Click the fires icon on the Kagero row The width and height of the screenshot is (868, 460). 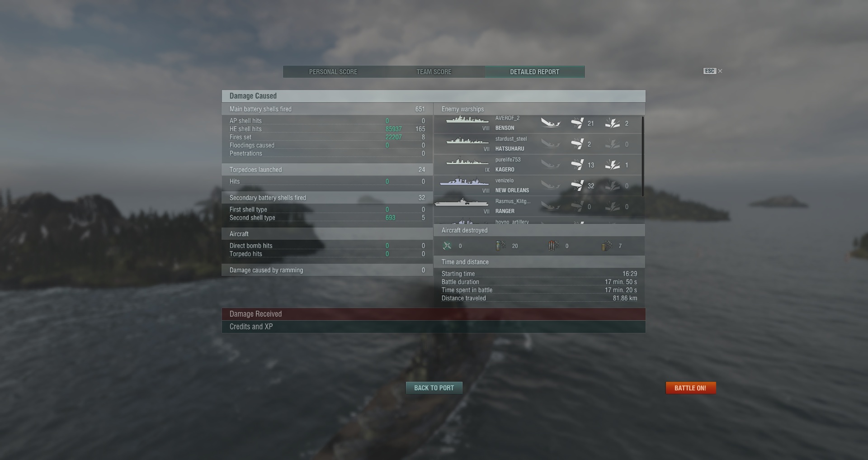(x=613, y=165)
